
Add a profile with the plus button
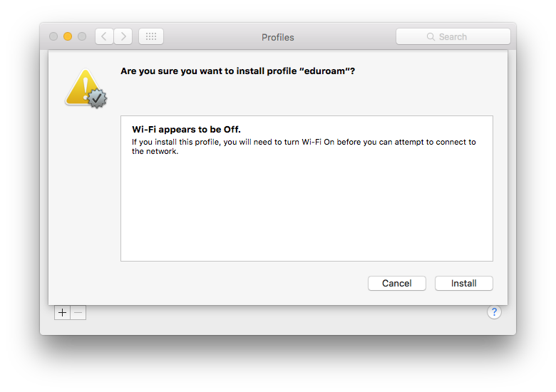click(x=62, y=313)
